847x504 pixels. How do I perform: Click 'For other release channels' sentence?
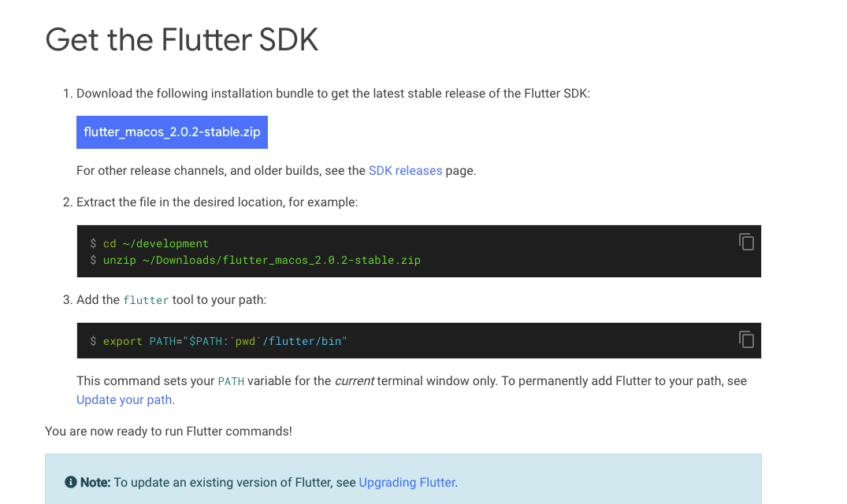pos(276,171)
